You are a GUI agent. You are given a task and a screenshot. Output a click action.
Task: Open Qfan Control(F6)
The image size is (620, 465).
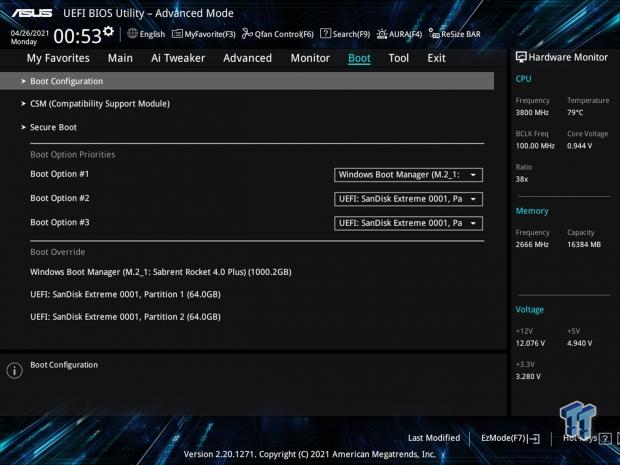(x=278, y=34)
